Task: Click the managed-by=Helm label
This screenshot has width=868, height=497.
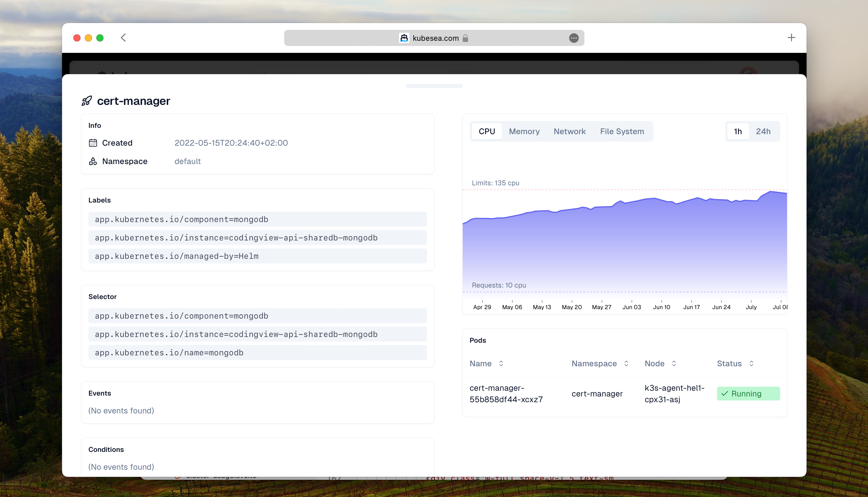Action: coord(257,256)
